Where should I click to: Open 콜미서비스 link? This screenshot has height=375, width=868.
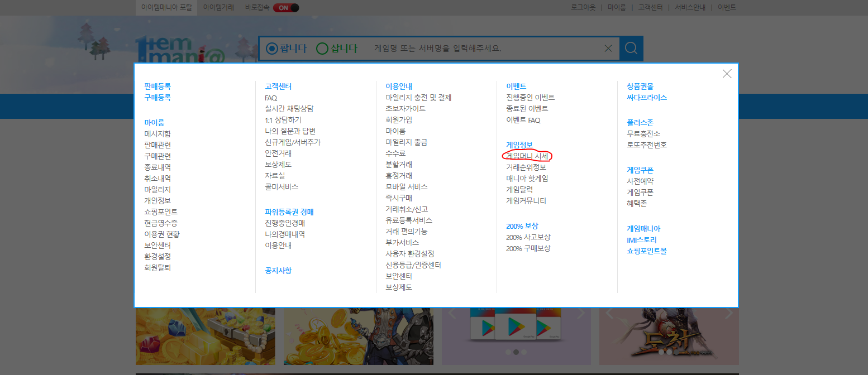coord(282,187)
